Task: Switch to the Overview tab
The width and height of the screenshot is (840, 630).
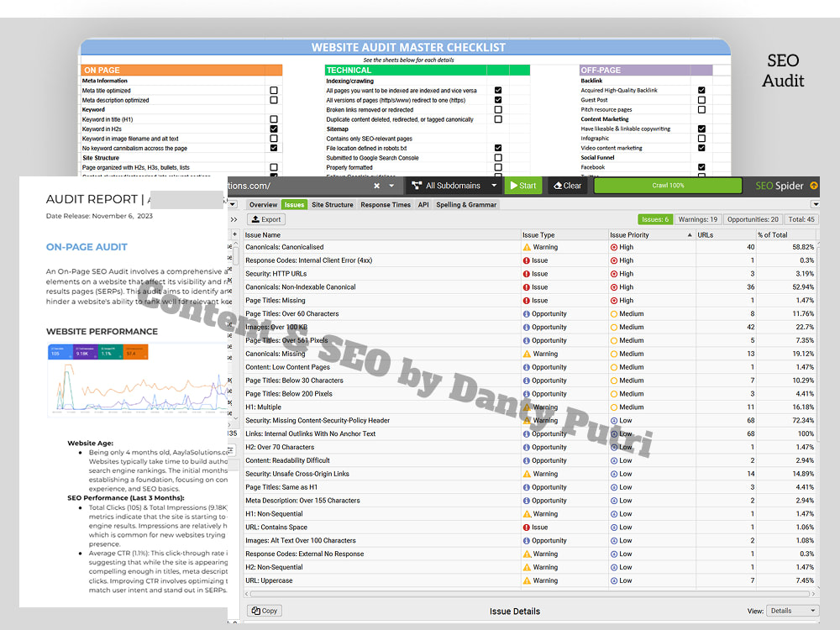Action: coord(263,205)
